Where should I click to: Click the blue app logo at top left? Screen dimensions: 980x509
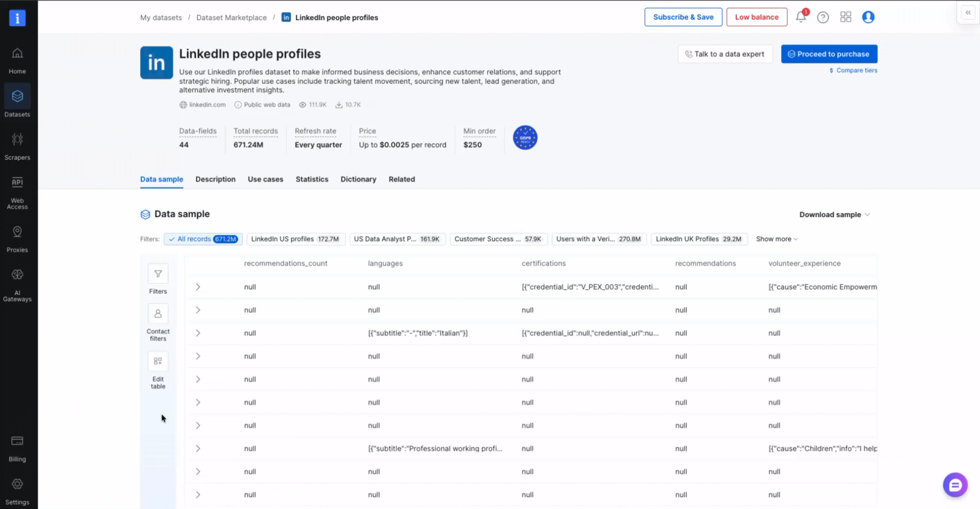(x=17, y=18)
